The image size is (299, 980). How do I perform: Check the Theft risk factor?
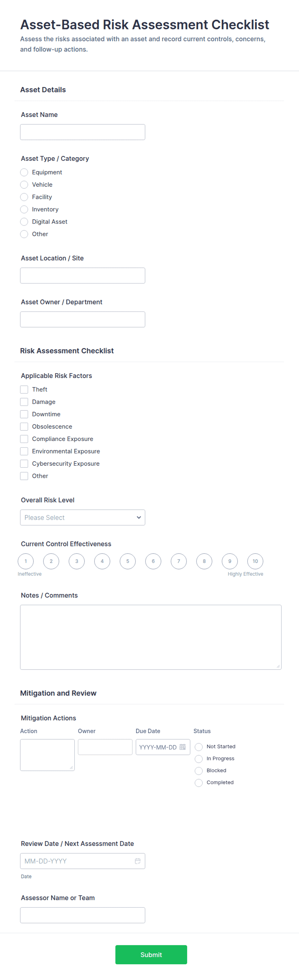coord(24,390)
